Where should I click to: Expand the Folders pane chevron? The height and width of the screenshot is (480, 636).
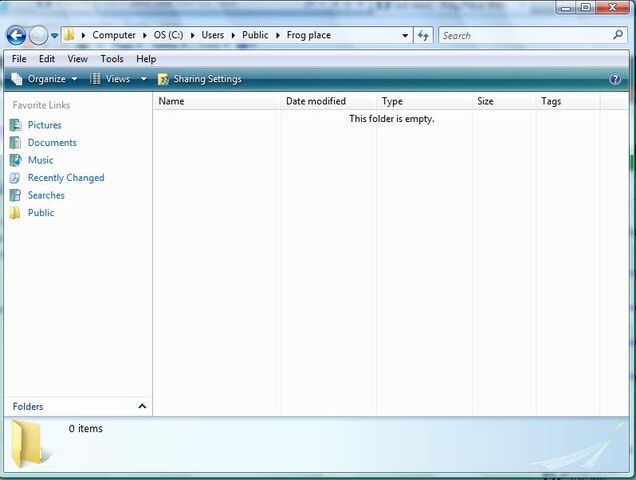coord(142,406)
